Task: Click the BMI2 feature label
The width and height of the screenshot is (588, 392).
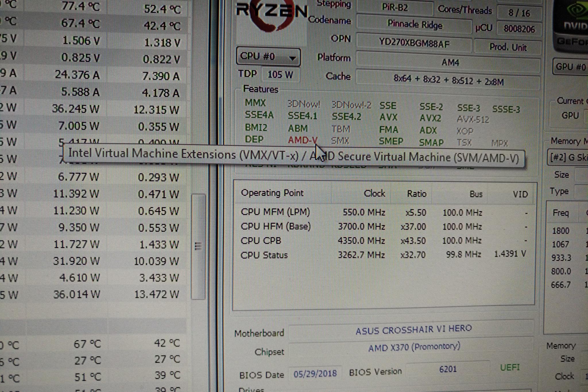Action: [256, 127]
